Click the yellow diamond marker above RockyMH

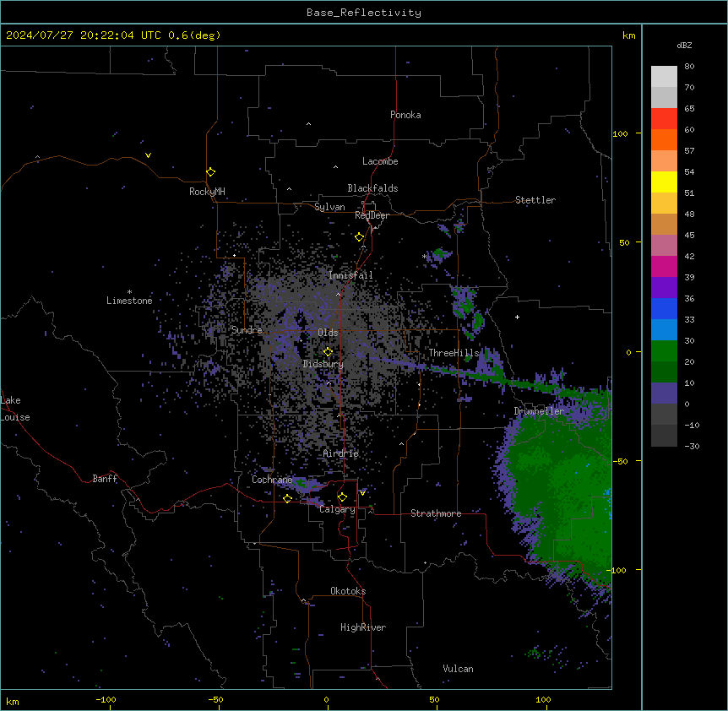pyautogui.click(x=211, y=172)
